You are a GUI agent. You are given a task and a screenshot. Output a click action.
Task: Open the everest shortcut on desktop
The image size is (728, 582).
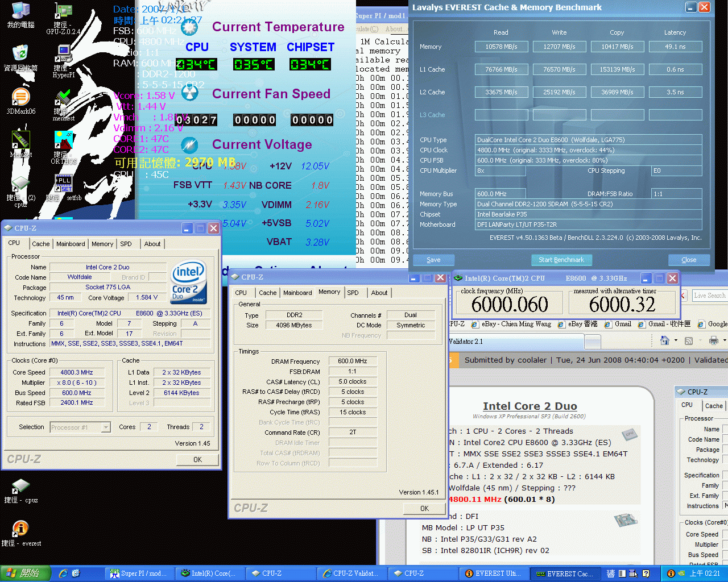tap(20, 529)
